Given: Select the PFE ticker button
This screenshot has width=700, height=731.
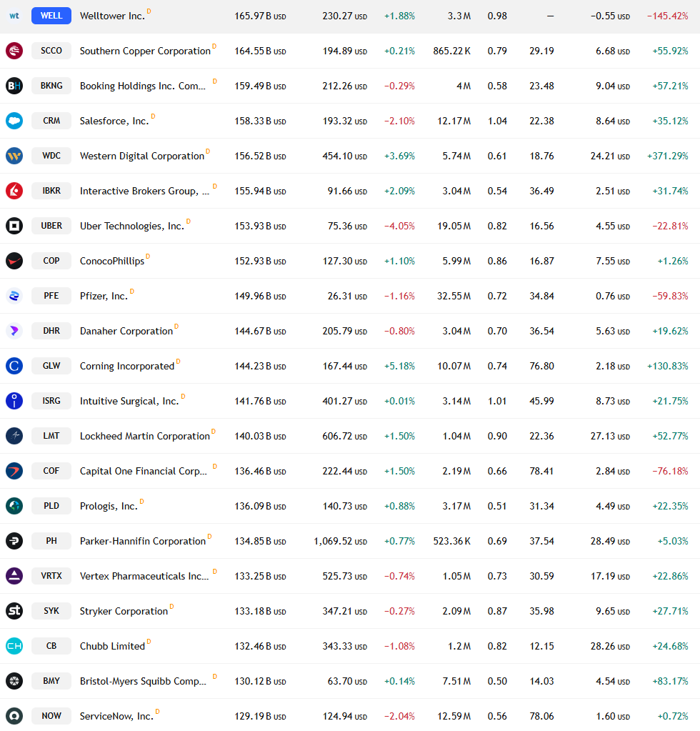Looking at the screenshot, I should click(51, 296).
